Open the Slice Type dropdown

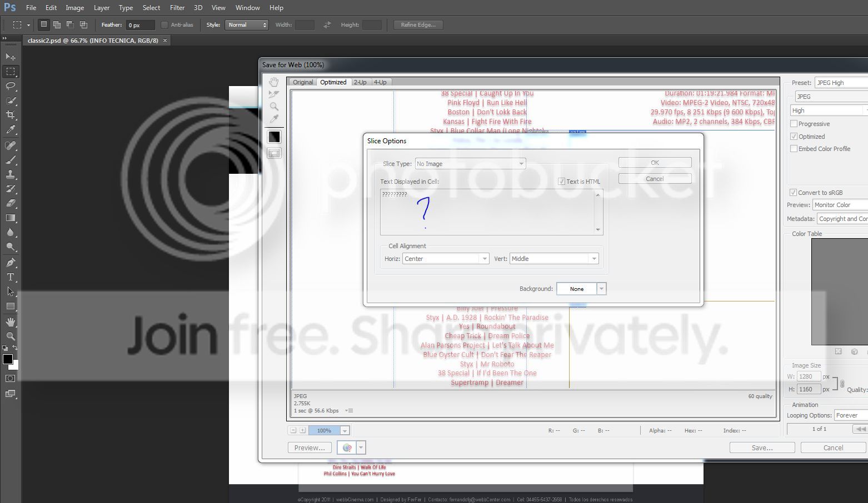coord(470,164)
